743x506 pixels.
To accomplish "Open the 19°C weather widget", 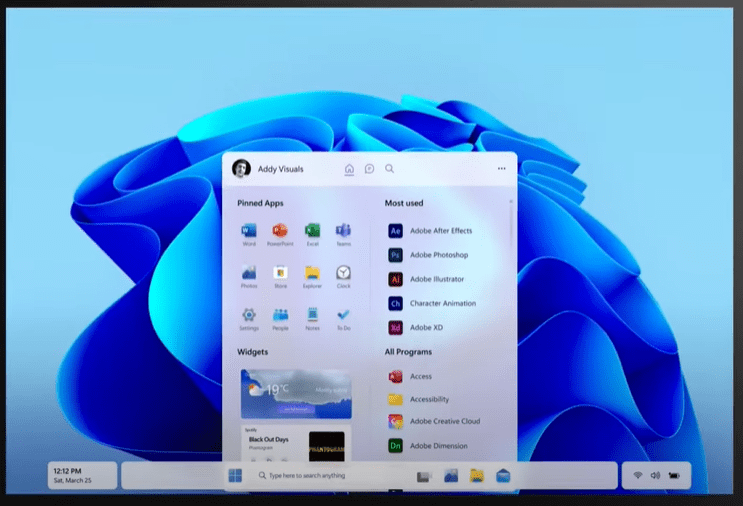I will click(x=296, y=394).
